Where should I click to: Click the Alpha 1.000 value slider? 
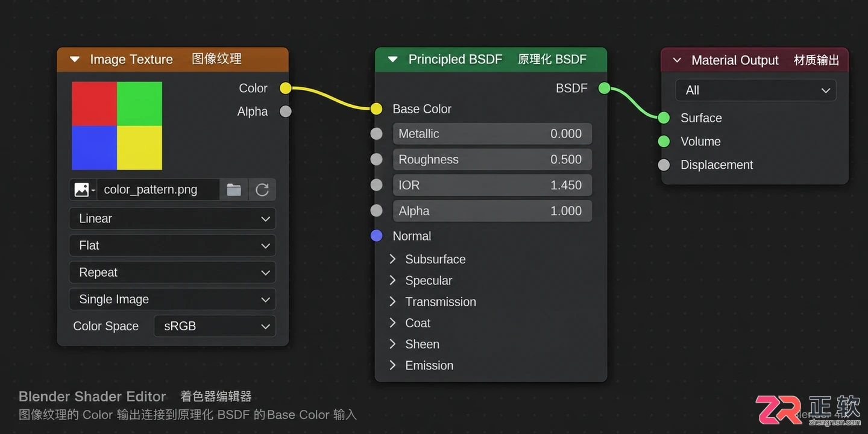pyautogui.click(x=492, y=211)
